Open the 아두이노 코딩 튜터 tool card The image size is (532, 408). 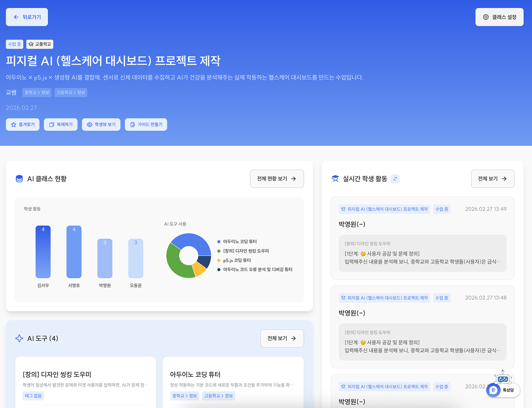pyautogui.click(x=233, y=378)
